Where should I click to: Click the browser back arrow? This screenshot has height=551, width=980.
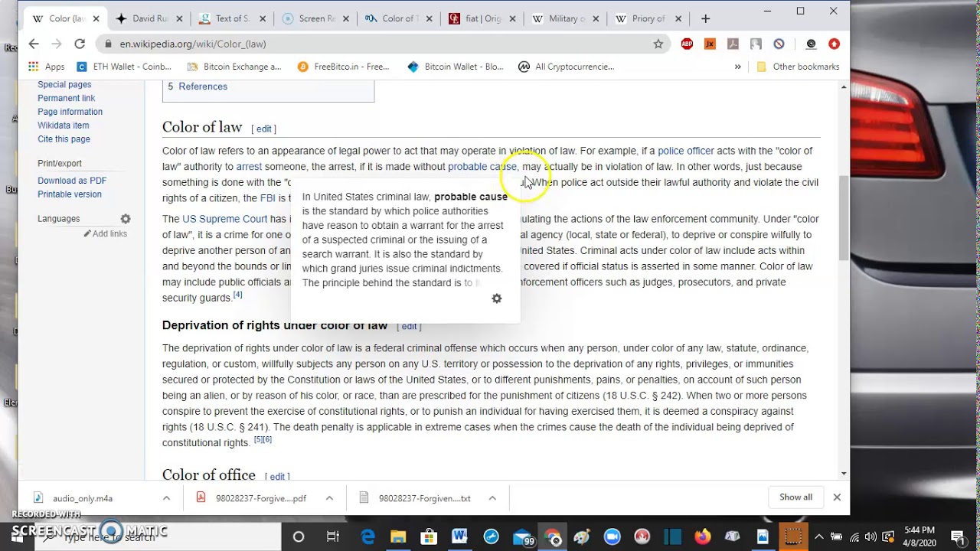(34, 44)
